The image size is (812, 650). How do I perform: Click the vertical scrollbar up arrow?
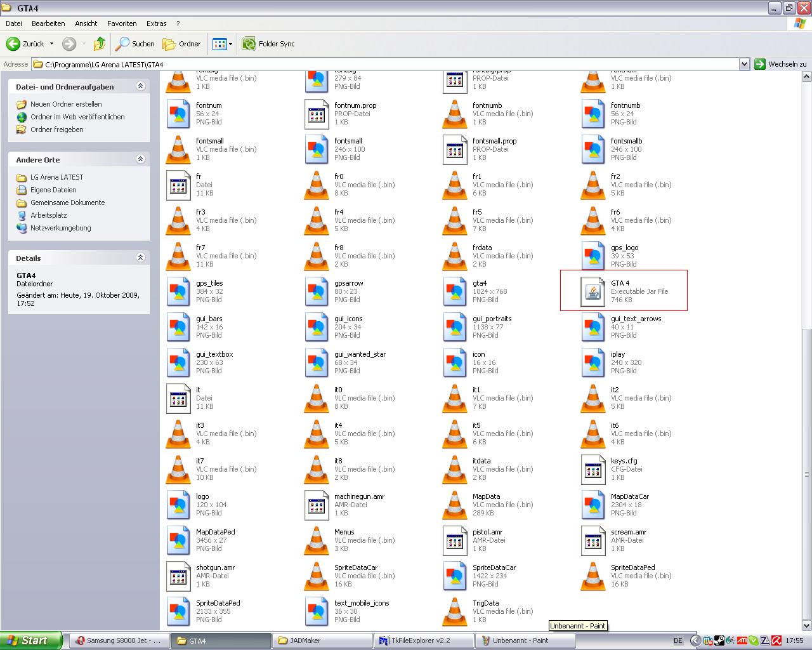click(x=807, y=77)
